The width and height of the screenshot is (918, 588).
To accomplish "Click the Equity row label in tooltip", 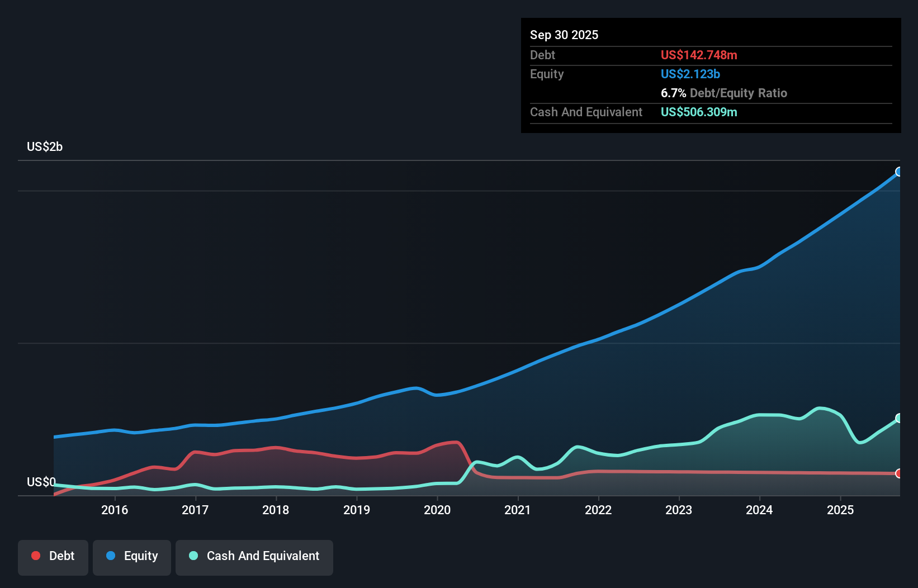I will point(547,74).
